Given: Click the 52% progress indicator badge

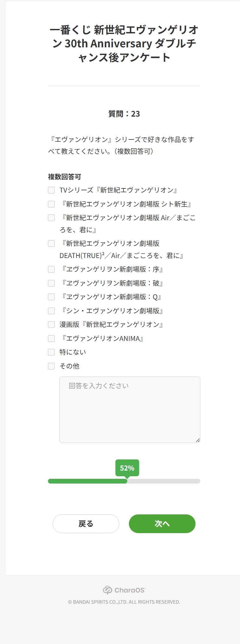Looking at the screenshot, I should pos(127,468).
